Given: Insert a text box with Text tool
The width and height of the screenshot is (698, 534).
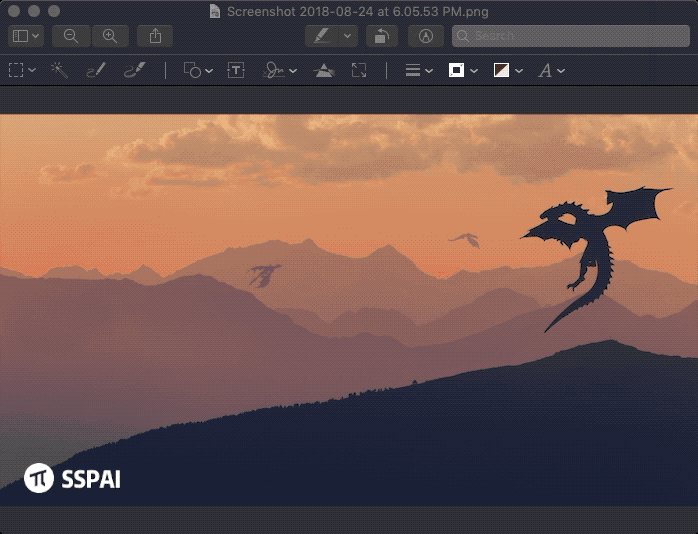Looking at the screenshot, I should 236,70.
